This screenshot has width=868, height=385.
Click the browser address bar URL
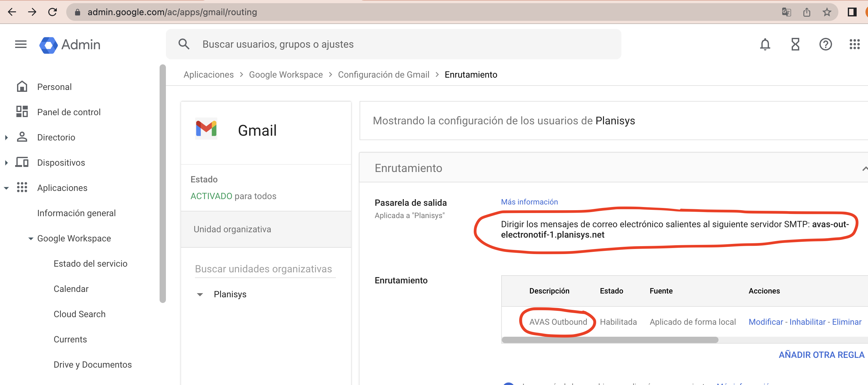[x=172, y=13]
